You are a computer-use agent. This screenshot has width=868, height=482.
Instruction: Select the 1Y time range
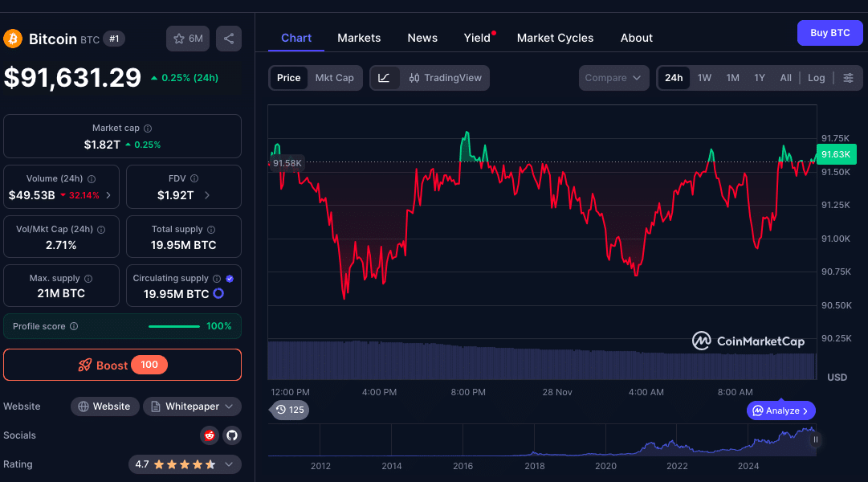tap(760, 78)
